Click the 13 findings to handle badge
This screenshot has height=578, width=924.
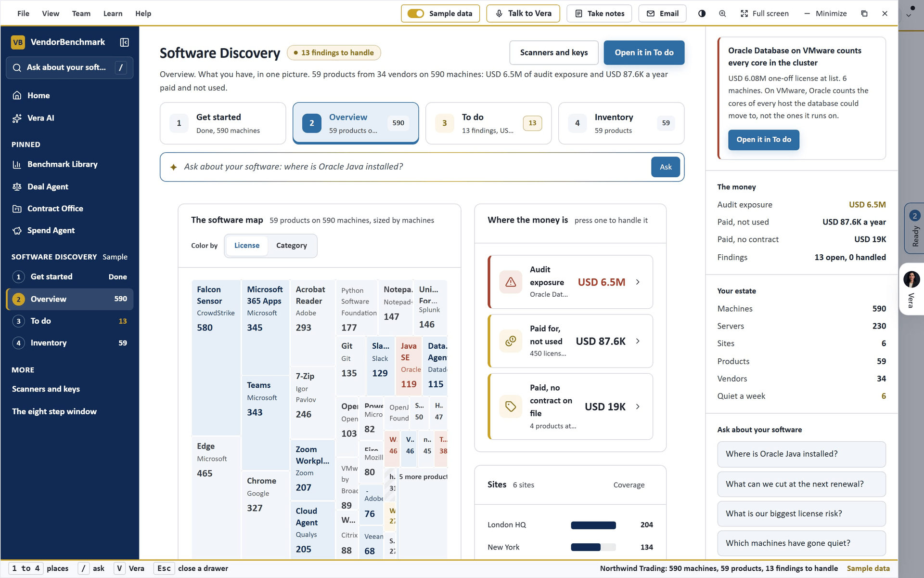(x=334, y=53)
